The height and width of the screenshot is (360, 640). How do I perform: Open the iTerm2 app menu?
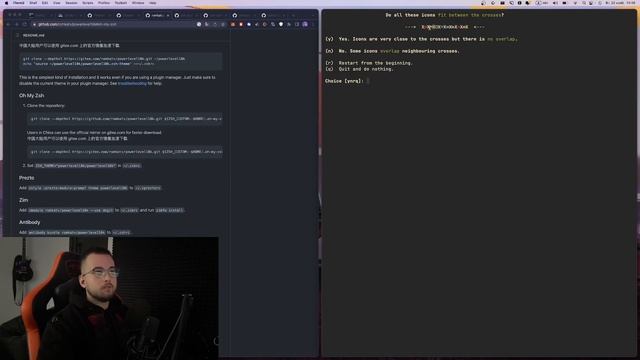point(19,3)
